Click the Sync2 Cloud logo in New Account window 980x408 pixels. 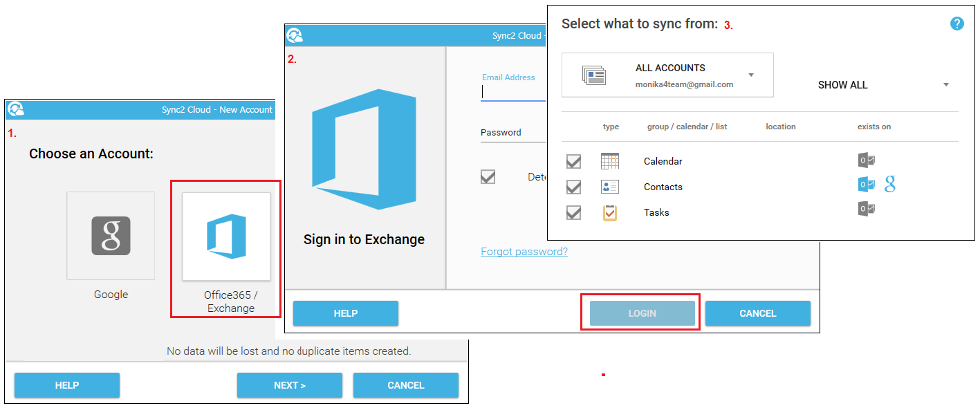[x=15, y=109]
